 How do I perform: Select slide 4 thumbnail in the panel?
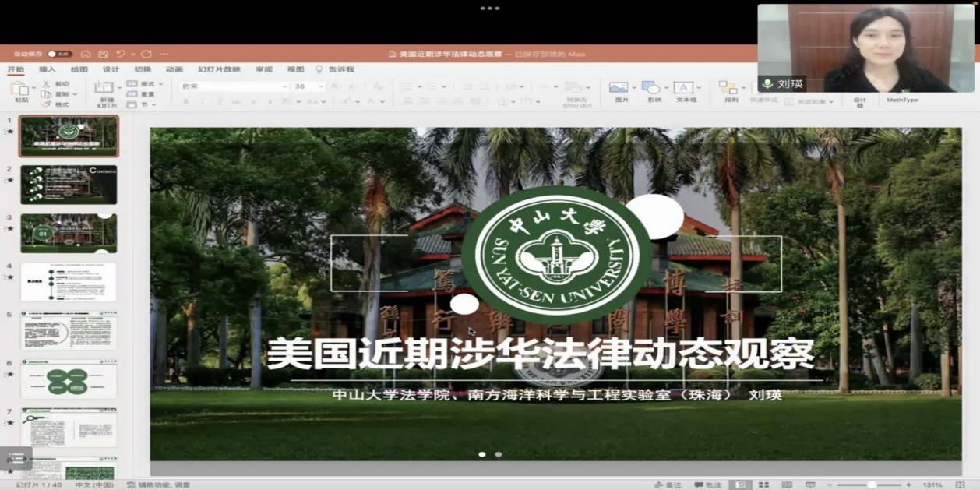pos(69,281)
